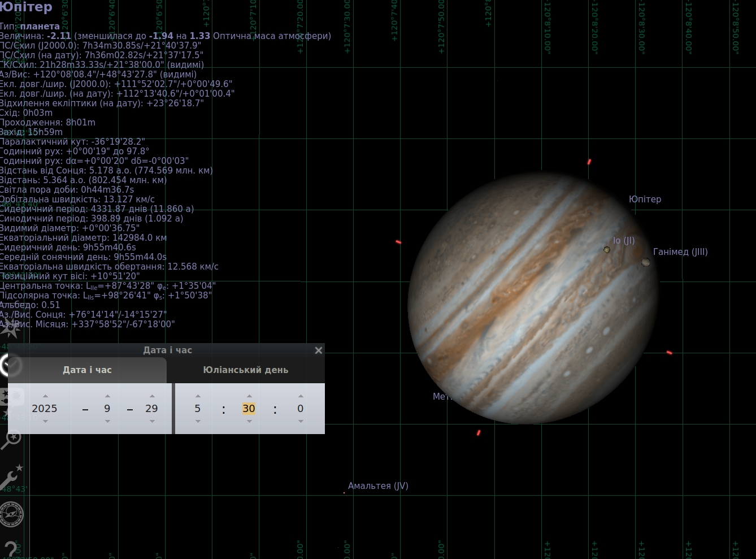Click the Ганімед (JIII) label
Image resolution: width=756 pixels, height=559 pixels.
pyautogui.click(x=680, y=252)
